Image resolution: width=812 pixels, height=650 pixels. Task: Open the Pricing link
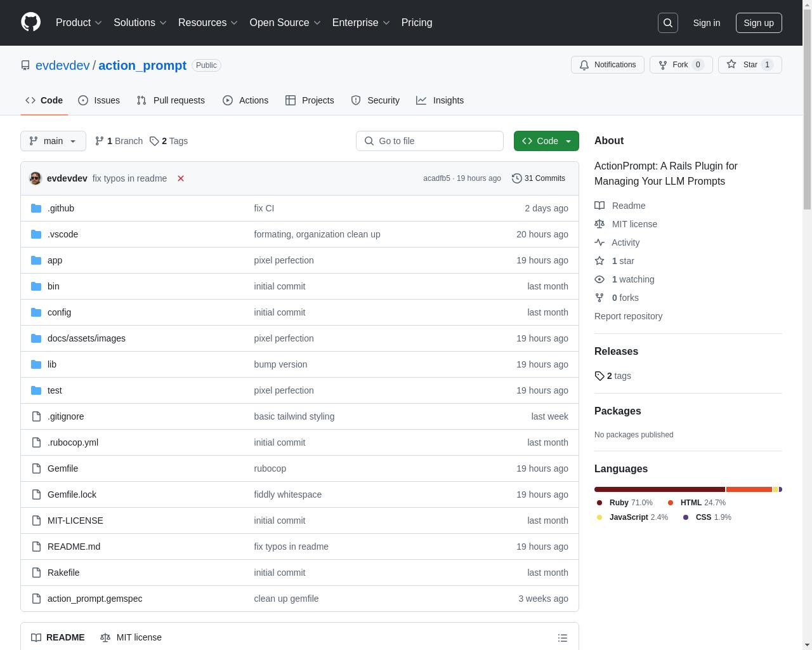[417, 22]
